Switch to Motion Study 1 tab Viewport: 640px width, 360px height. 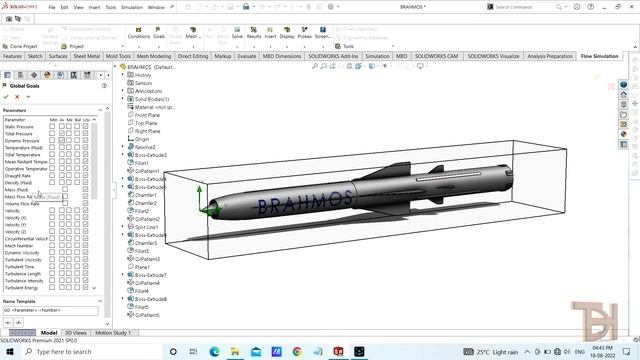(113, 333)
